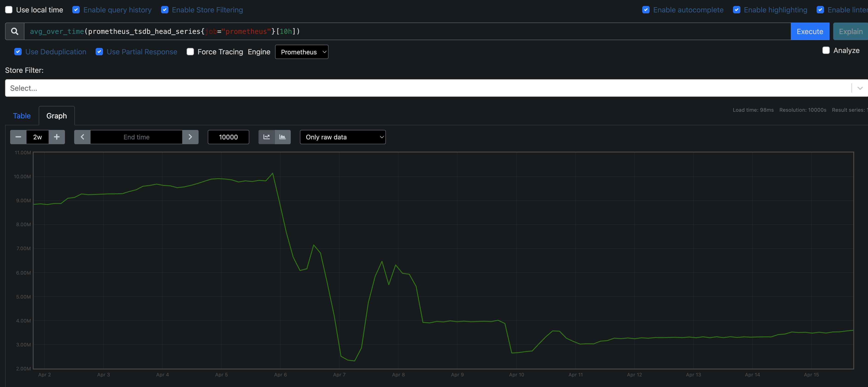Uncheck Use Deduplication
Image resolution: width=868 pixels, height=387 pixels.
pos(18,52)
